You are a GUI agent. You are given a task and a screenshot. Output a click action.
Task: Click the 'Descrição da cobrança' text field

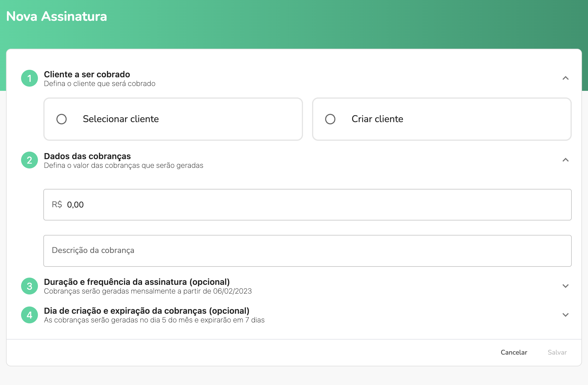(x=307, y=251)
